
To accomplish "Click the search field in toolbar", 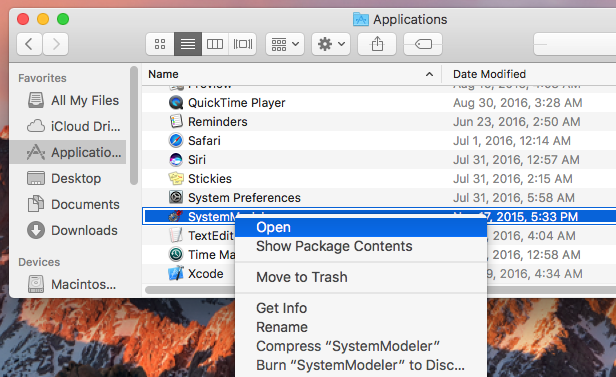I will (x=574, y=44).
